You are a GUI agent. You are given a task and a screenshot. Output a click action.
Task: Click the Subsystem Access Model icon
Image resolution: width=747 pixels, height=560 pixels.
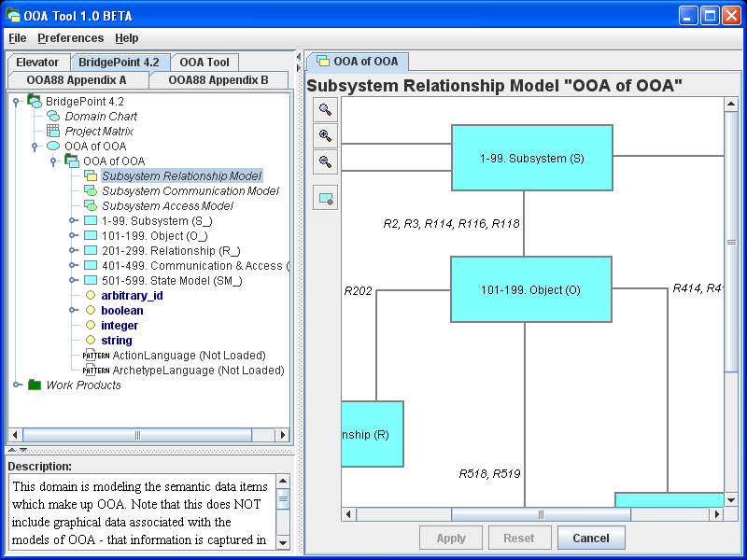point(91,205)
